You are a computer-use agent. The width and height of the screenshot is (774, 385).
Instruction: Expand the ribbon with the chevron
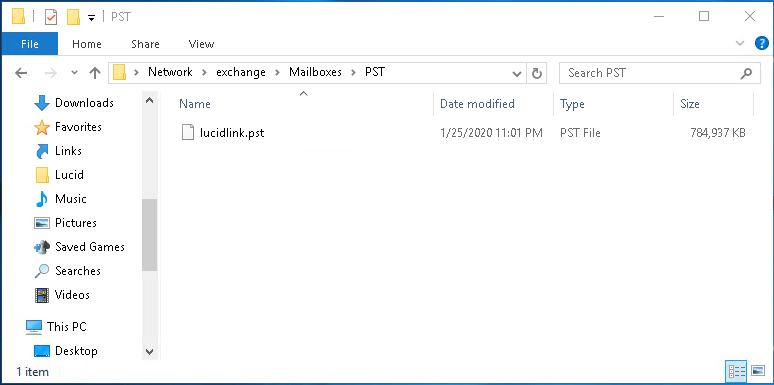tap(740, 43)
